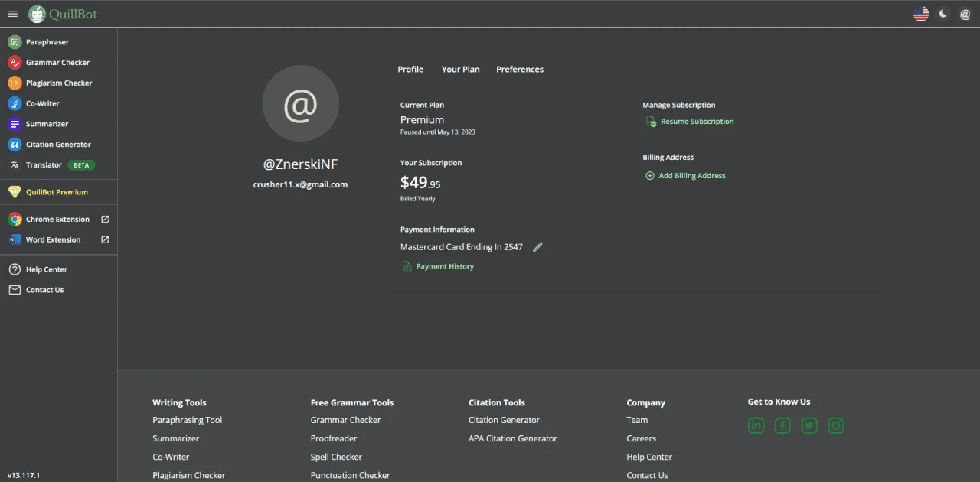Open Proofreader footer link
This screenshot has width=980, height=482.
coord(334,438)
